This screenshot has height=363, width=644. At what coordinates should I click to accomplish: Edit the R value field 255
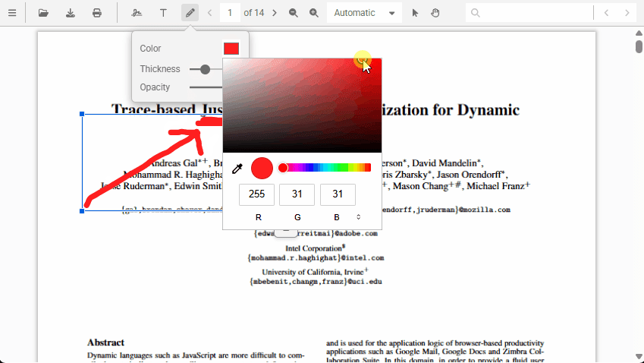[x=256, y=194]
